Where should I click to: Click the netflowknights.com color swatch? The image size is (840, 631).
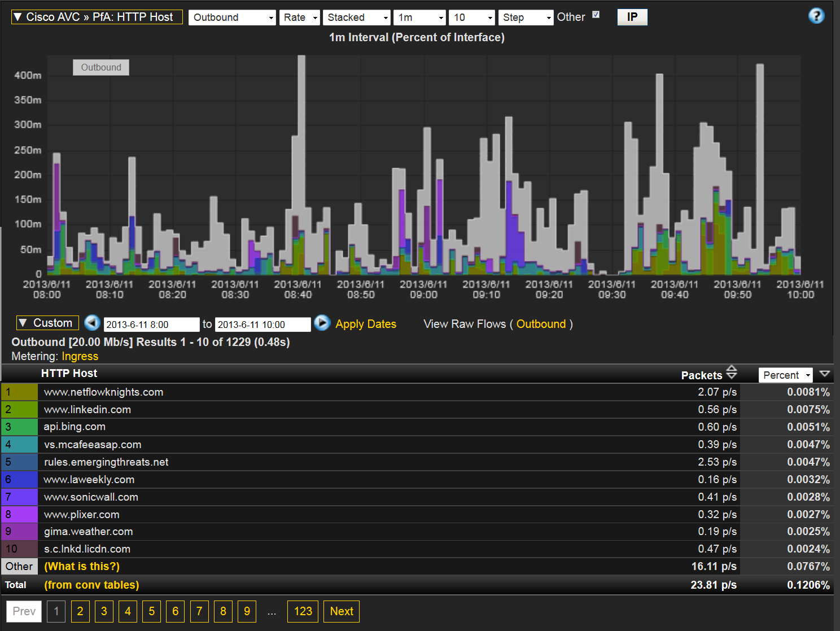(19, 392)
